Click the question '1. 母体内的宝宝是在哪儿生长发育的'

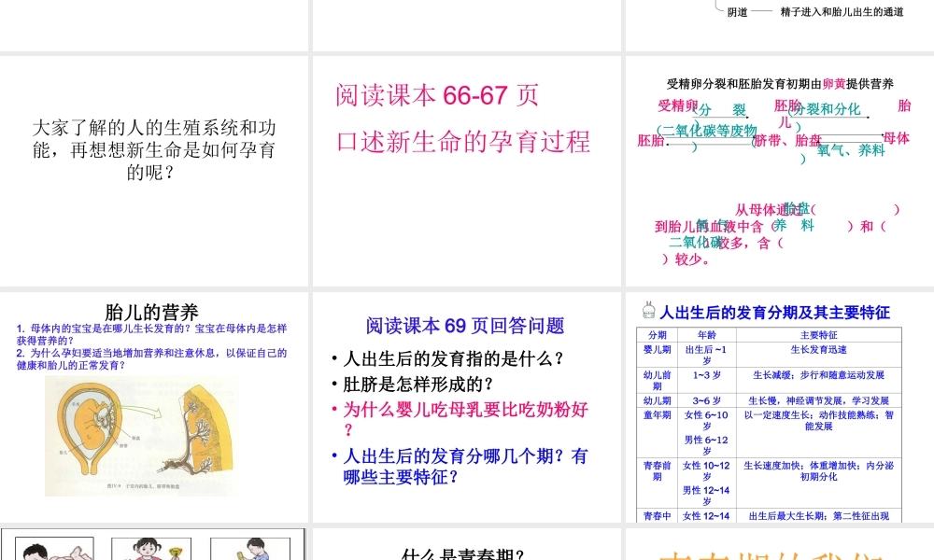151,334
